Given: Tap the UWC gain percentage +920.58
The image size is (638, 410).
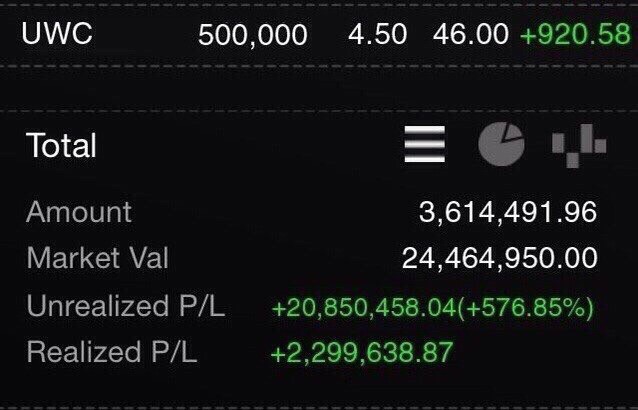Looking at the screenshot, I should (575, 34).
